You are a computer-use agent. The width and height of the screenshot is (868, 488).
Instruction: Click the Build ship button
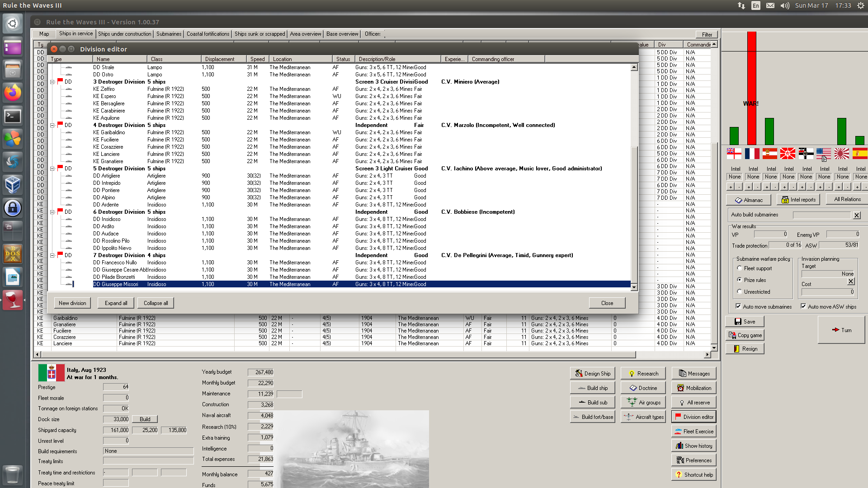pyautogui.click(x=592, y=388)
